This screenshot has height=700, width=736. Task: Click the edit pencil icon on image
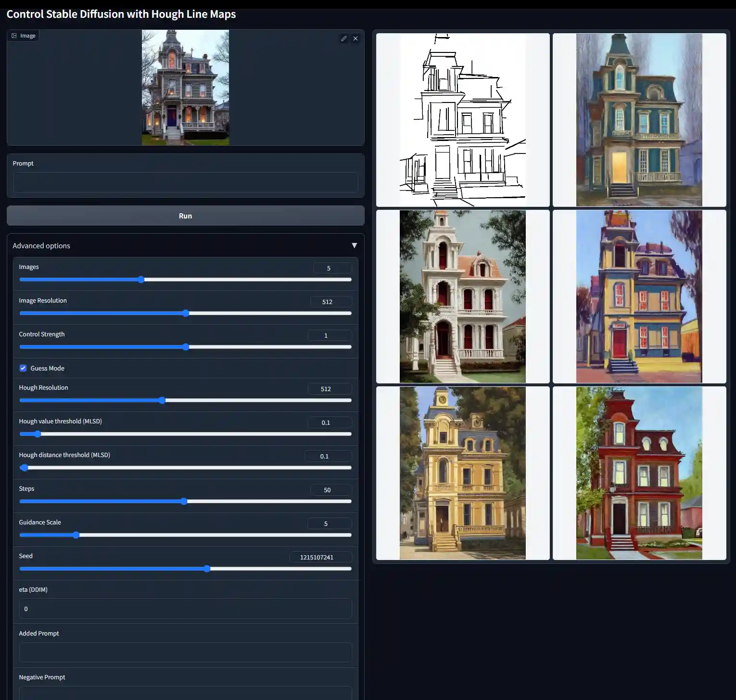pyautogui.click(x=343, y=38)
